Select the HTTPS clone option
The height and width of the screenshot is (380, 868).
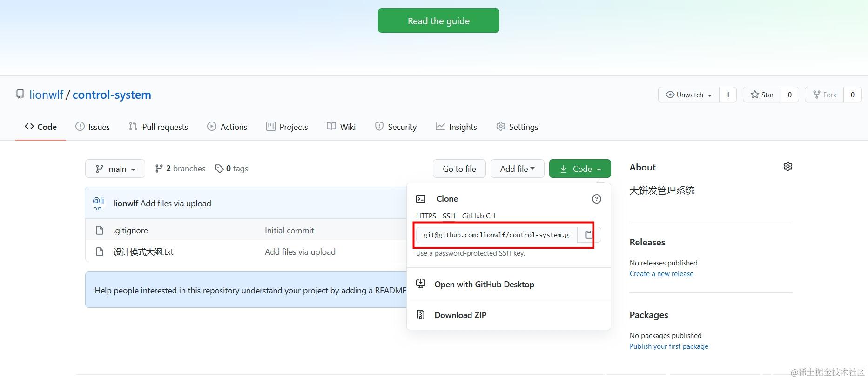426,216
